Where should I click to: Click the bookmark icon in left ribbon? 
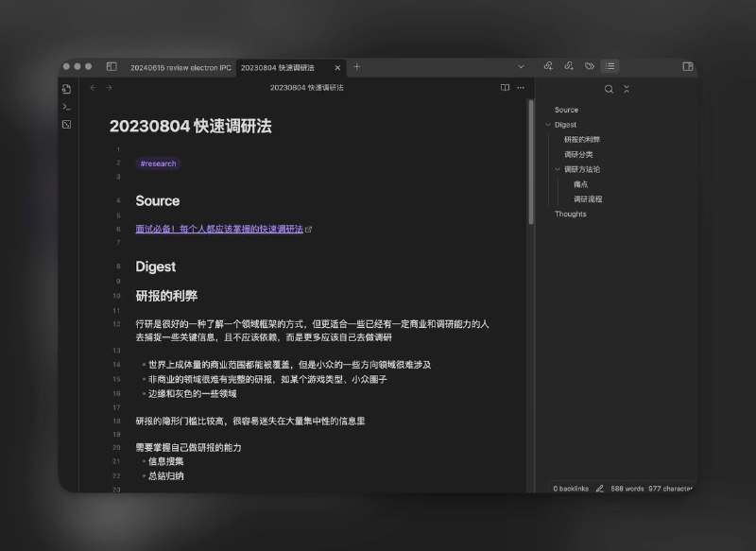(x=67, y=125)
